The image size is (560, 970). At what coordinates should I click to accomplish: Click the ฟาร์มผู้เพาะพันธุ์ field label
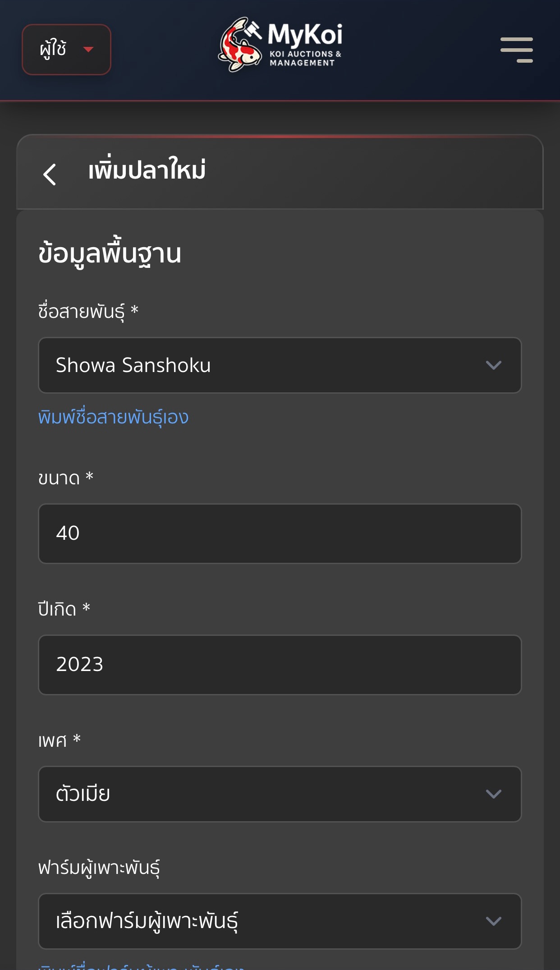99,868
